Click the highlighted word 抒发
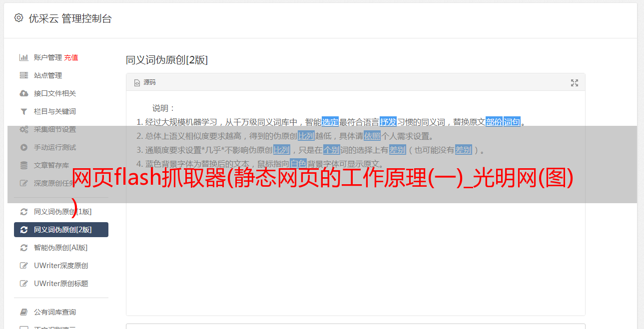Viewport: 644px width, 329px height. (388, 122)
